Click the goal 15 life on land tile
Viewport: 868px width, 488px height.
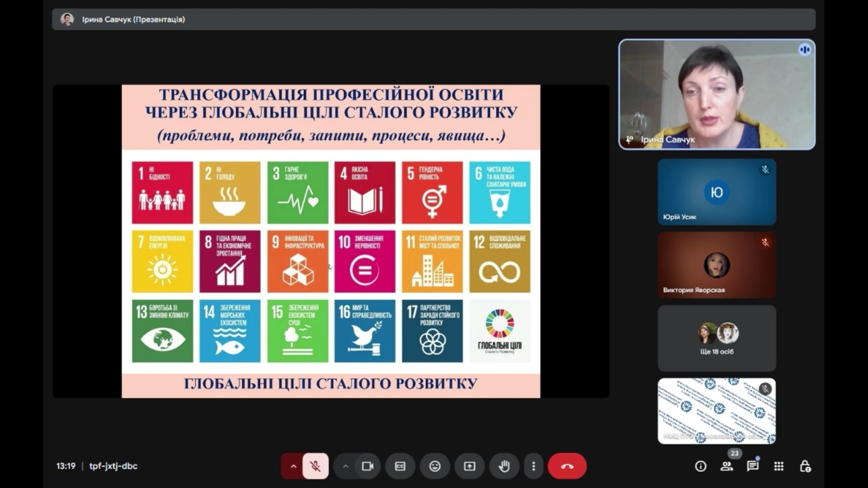297,331
